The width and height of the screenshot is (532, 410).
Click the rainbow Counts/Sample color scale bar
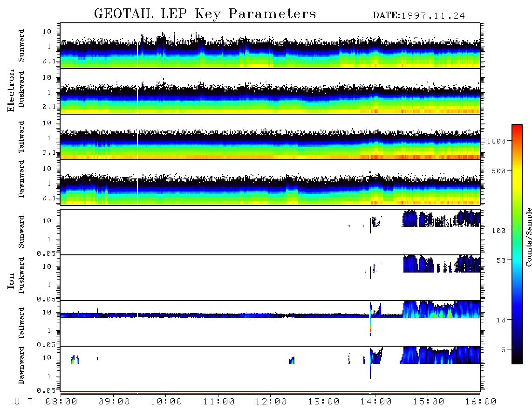(x=517, y=244)
